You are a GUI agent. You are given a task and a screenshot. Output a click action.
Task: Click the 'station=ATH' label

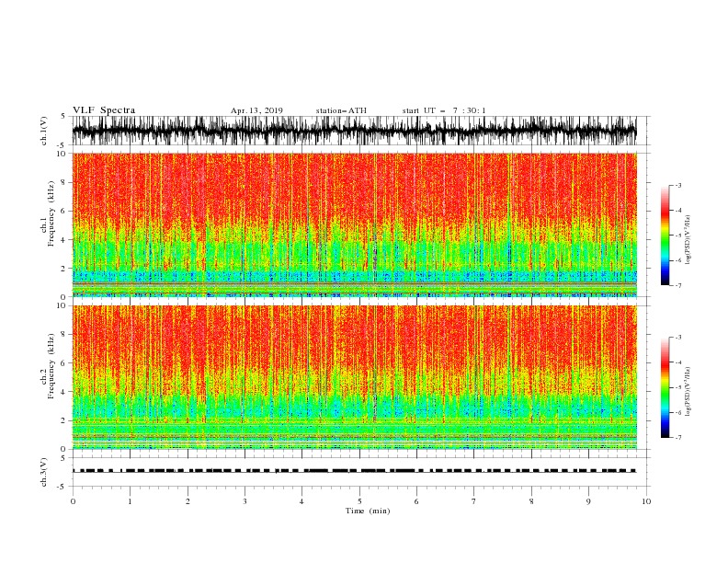[x=341, y=110]
